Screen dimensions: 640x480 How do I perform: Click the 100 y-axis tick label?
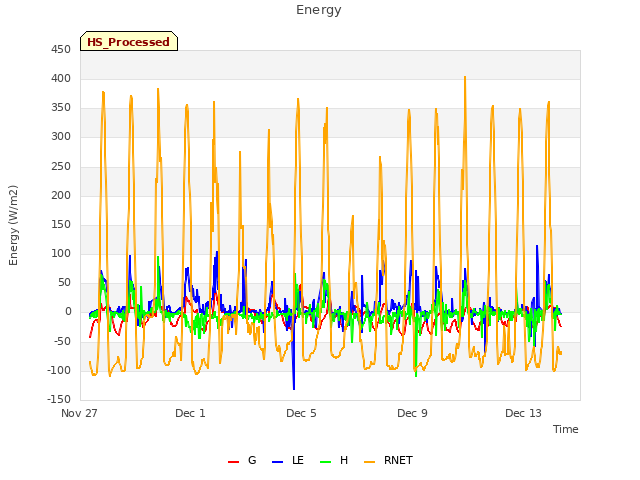[x=61, y=253]
